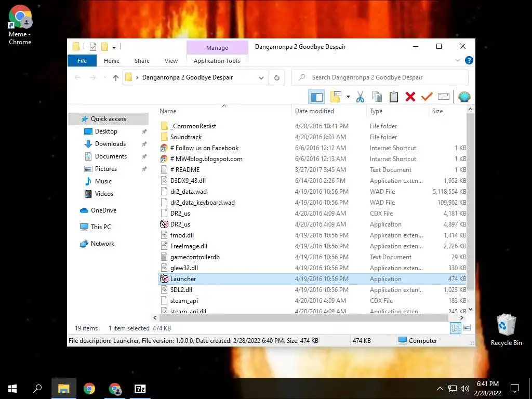Screen dimensions: 532x399
Task: Click the Rename toolbar icon
Action: [444, 97]
